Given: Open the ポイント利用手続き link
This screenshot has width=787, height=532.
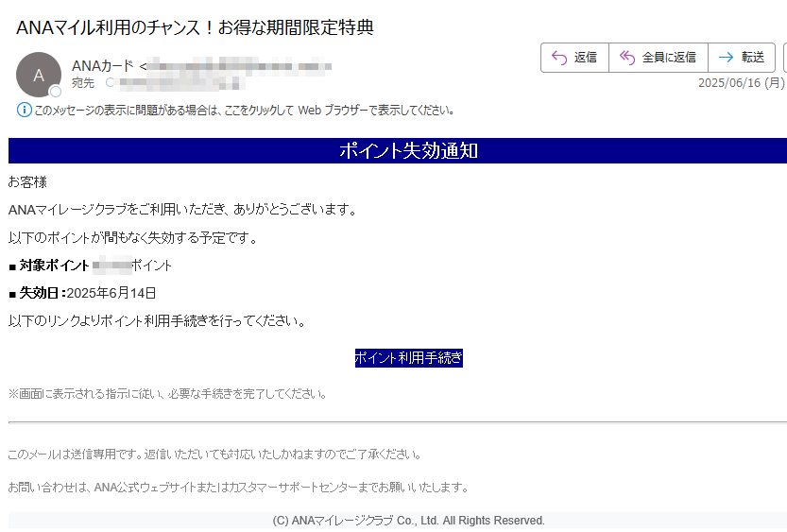Looking at the screenshot, I should click(x=408, y=358).
